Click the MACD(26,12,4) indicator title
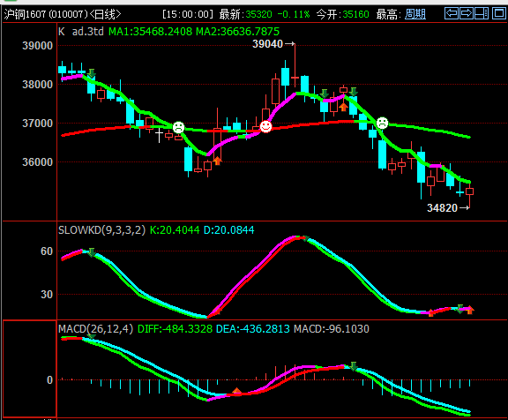 (95, 329)
